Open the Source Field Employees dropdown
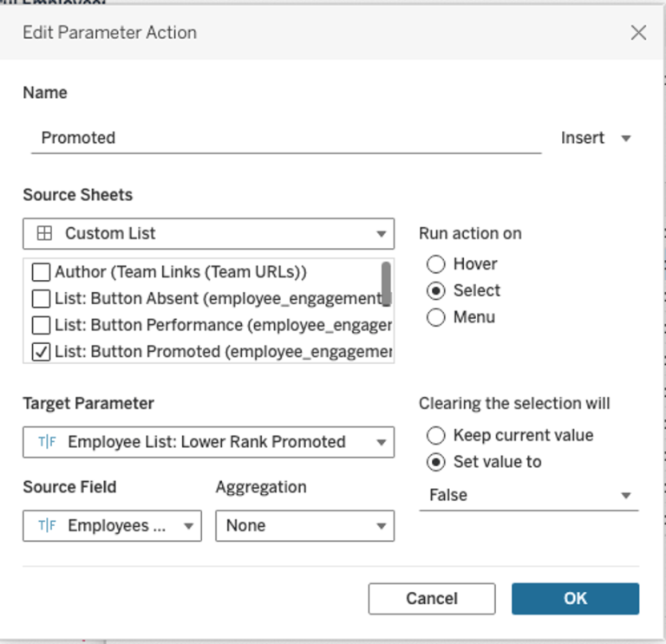Viewport: 666px width, 644px height. [x=112, y=525]
